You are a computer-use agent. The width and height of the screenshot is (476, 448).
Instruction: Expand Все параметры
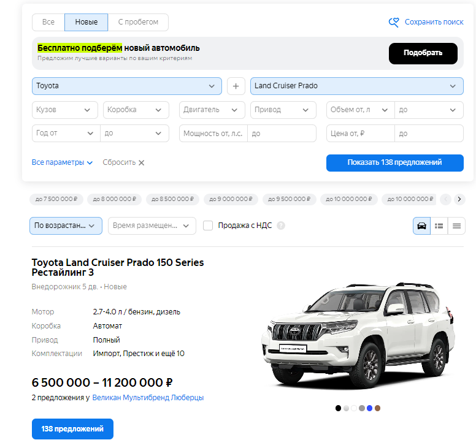tap(62, 162)
